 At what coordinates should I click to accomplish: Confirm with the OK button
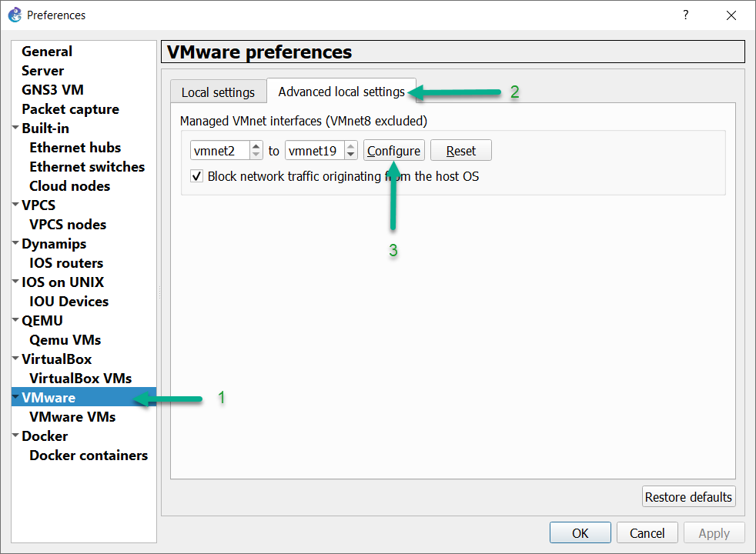580,532
